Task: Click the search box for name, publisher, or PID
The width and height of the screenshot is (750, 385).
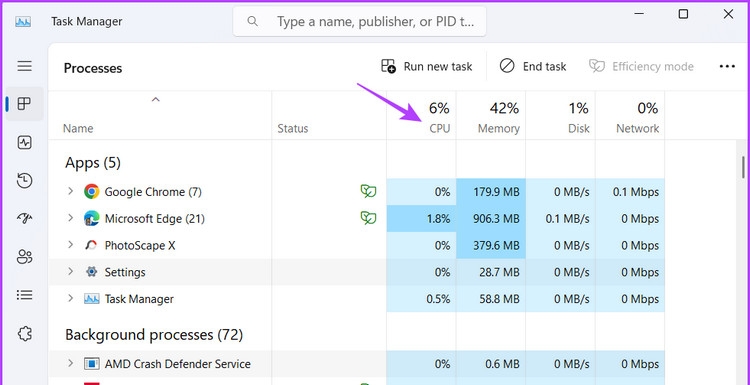Action: (x=360, y=22)
